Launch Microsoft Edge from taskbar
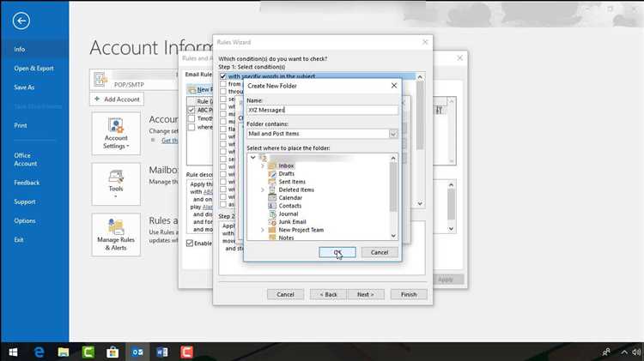Image resolution: width=644 pixels, height=361 pixels. click(39, 352)
